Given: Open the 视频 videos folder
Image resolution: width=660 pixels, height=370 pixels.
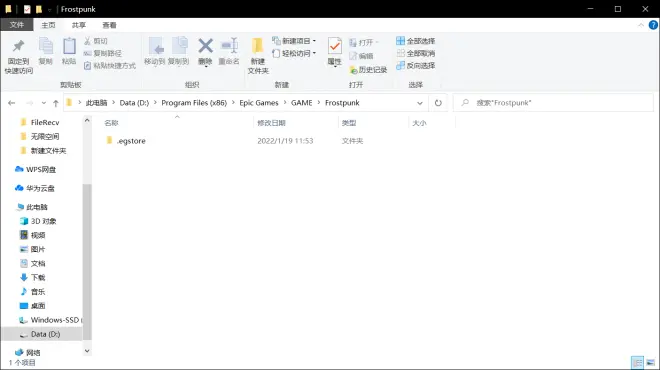Looking at the screenshot, I should click(x=33, y=235).
